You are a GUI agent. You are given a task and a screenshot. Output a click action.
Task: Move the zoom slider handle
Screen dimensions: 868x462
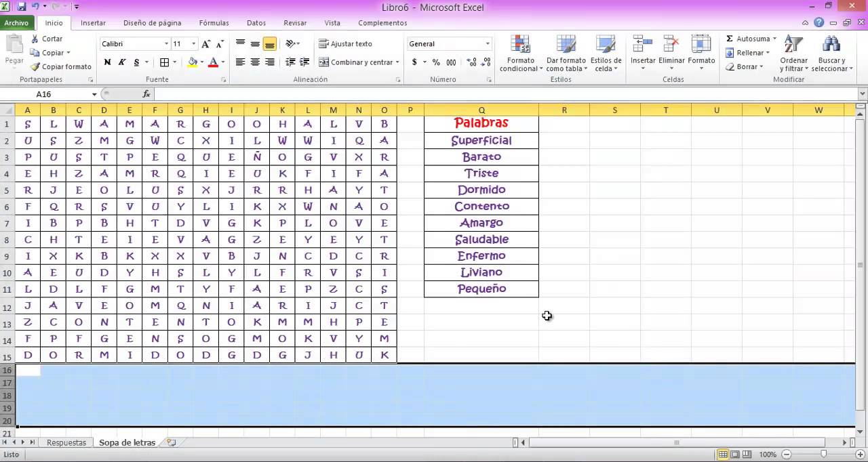point(824,454)
